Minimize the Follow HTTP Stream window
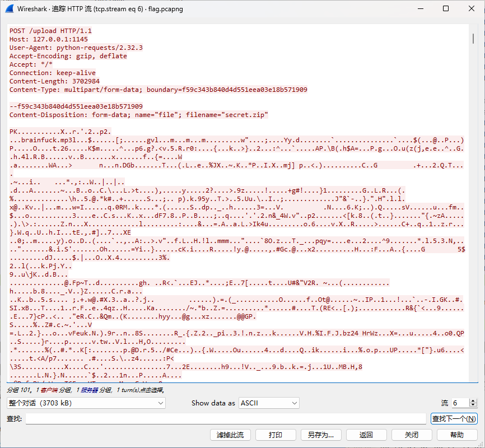The width and height of the screenshot is (485, 448). (419, 9)
